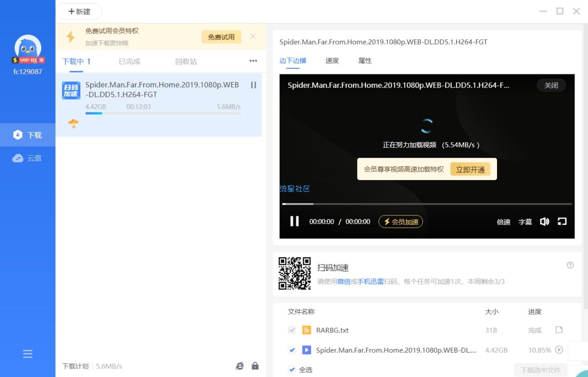Switch to the 已完成 tab
This screenshot has height=377, width=588.
pyautogui.click(x=130, y=61)
